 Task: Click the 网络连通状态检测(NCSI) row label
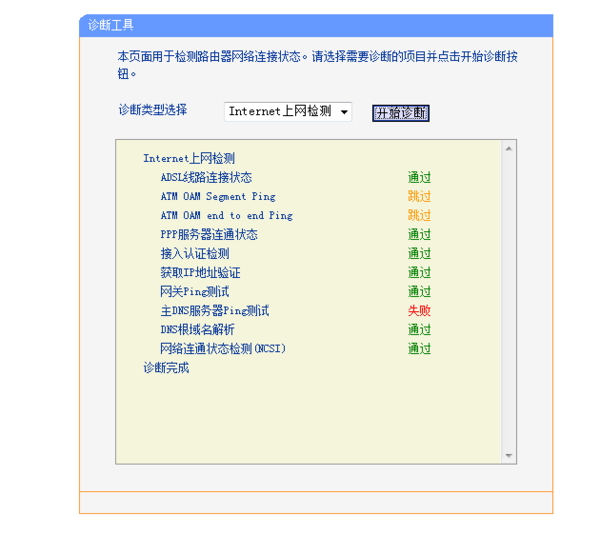click(223, 349)
